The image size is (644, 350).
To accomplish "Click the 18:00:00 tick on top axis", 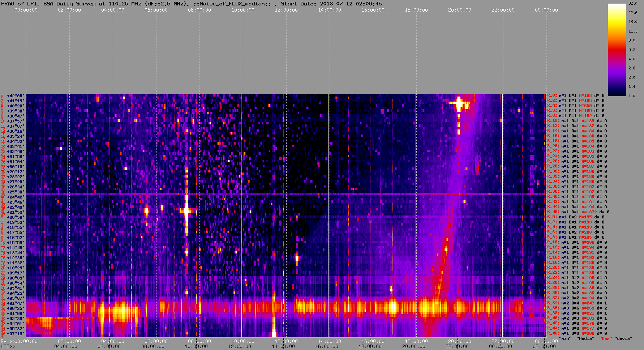I will (x=416, y=10).
